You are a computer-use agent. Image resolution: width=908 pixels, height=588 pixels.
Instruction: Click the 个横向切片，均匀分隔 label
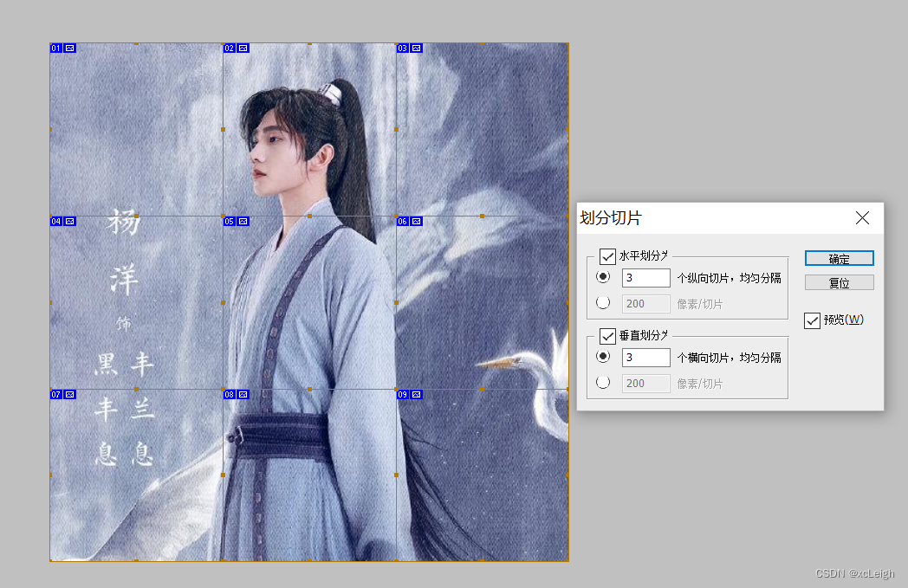(x=729, y=359)
